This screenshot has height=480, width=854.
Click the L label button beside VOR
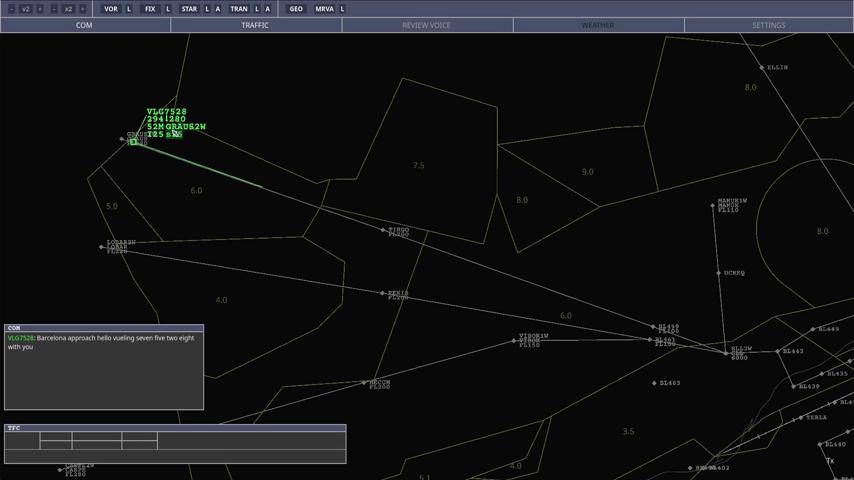coord(128,9)
